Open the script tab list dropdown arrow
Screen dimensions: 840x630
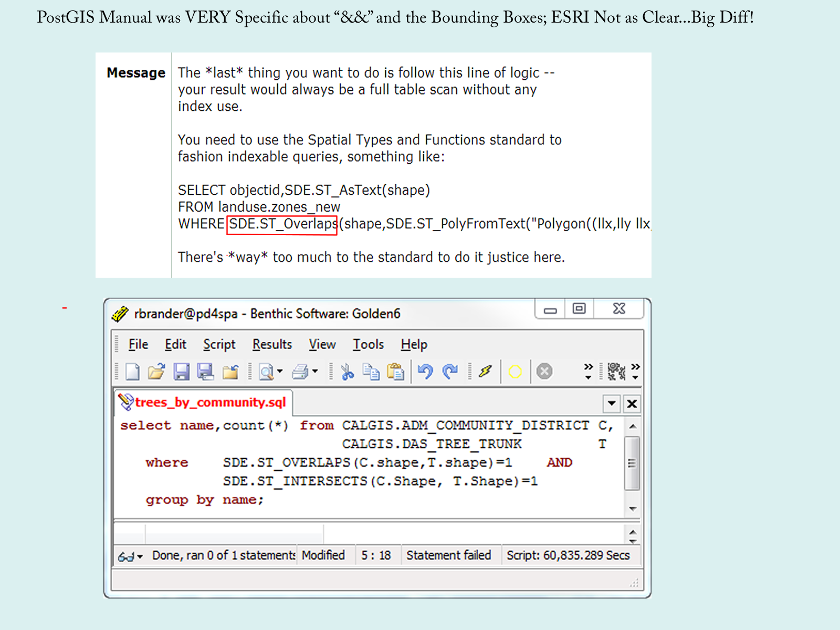(612, 404)
